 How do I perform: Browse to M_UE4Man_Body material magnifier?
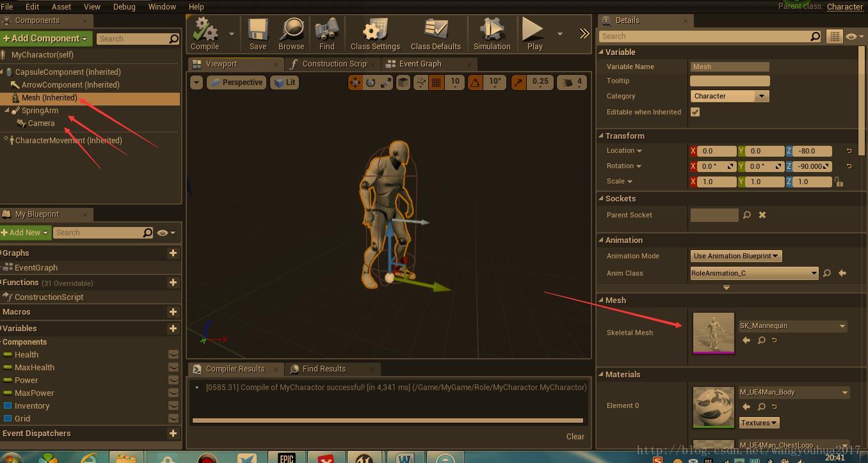[762, 407]
